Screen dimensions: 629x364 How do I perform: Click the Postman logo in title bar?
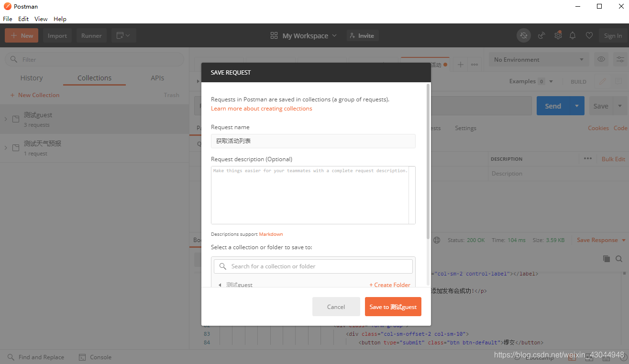click(x=7, y=6)
